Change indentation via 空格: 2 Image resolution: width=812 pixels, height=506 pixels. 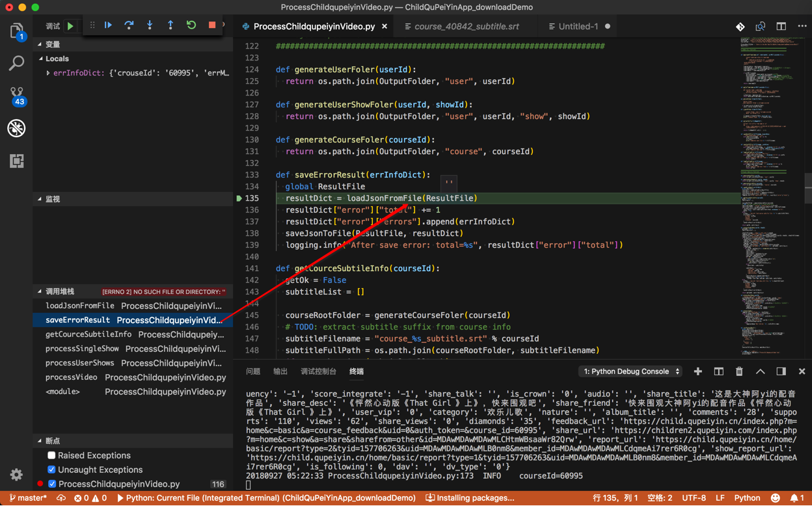click(x=660, y=498)
